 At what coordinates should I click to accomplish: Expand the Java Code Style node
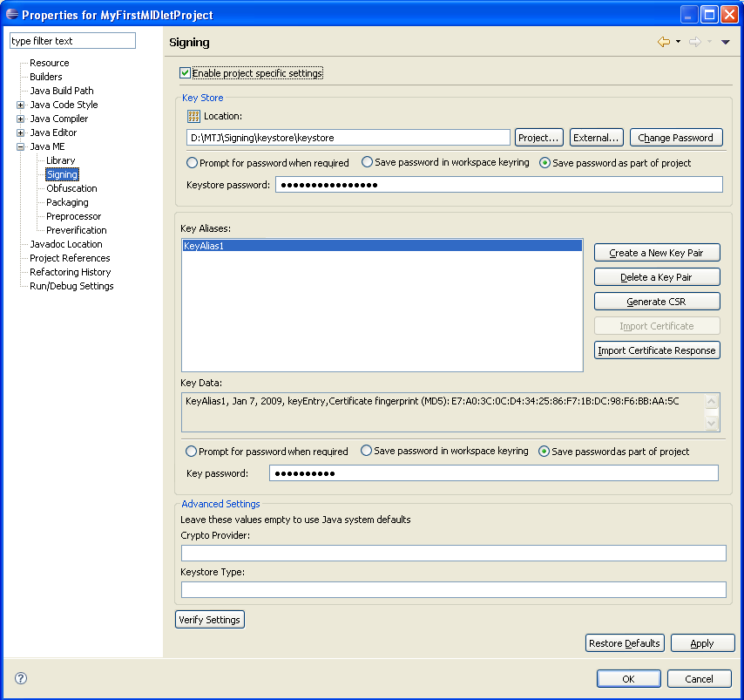coord(21,105)
